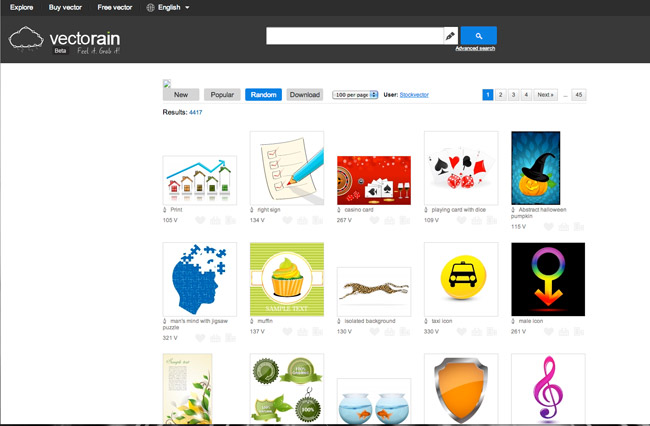Favorite the isolated background vector
650x426 pixels.
pyautogui.click(x=374, y=332)
